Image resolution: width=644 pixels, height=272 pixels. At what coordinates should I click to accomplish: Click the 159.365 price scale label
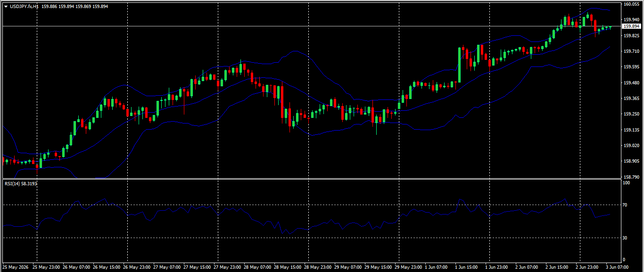(631, 98)
